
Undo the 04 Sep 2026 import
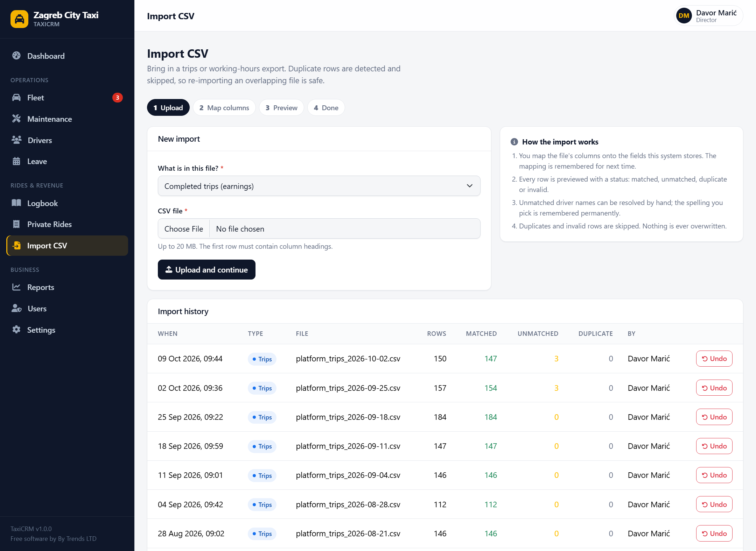(714, 504)
